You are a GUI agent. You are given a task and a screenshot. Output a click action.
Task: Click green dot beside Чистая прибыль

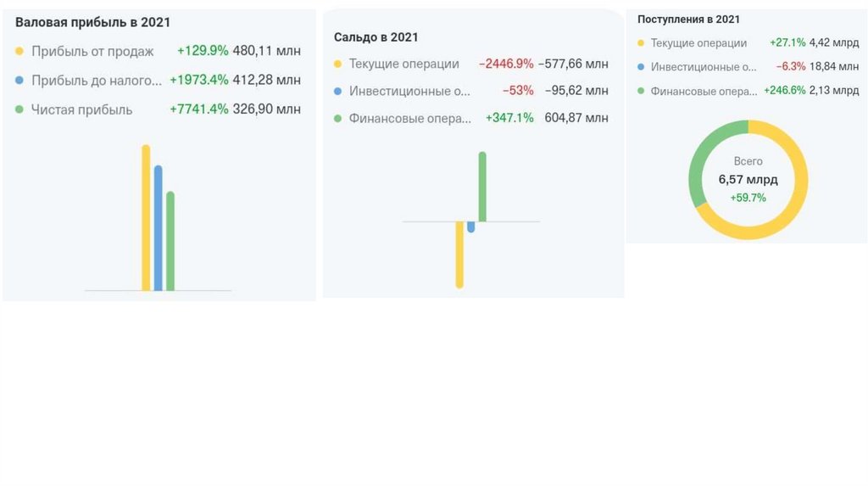click(19, 109)
